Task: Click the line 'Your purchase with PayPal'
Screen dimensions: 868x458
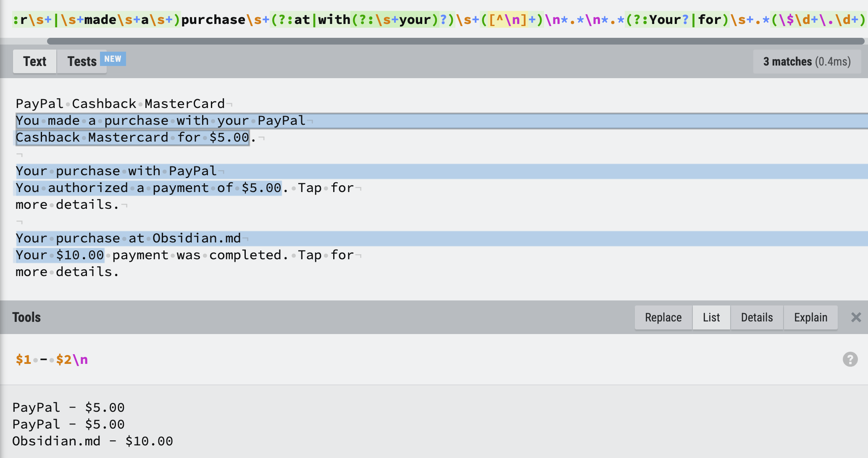Action: [x=116, y=171]
